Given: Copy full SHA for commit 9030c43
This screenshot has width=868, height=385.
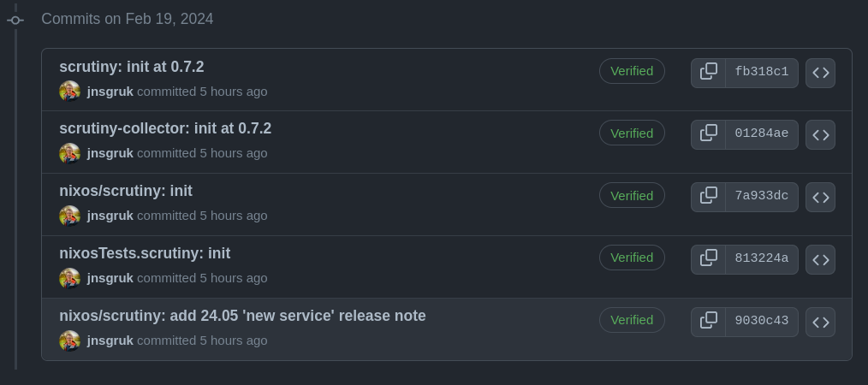Looking at the screenshot, I should (x=709, y=321).
